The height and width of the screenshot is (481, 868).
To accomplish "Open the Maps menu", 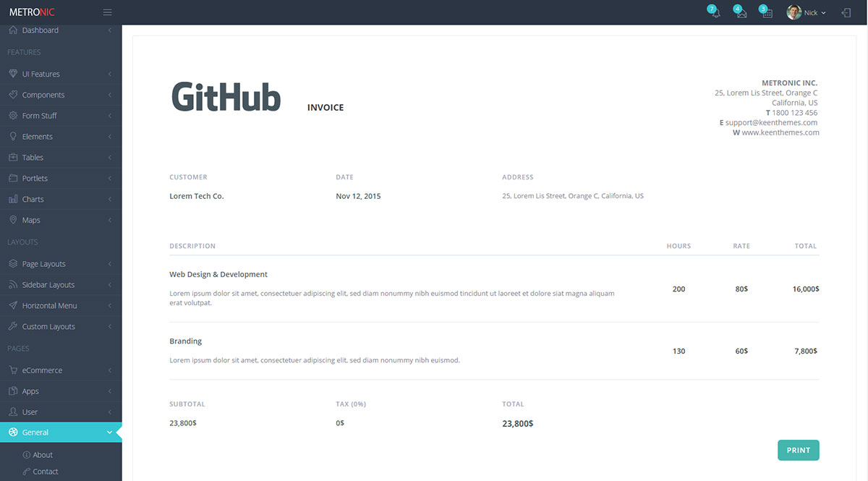I will (61, 220).
